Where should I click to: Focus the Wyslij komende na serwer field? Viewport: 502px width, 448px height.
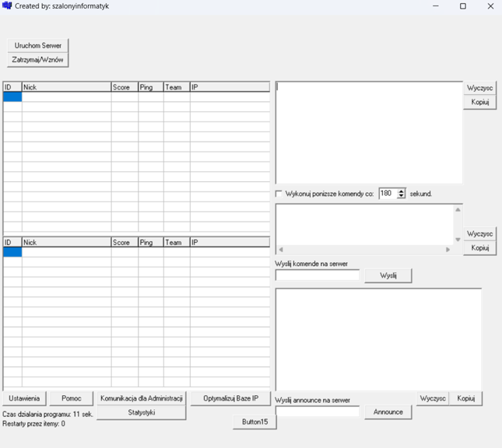click(x=317, y=276)
